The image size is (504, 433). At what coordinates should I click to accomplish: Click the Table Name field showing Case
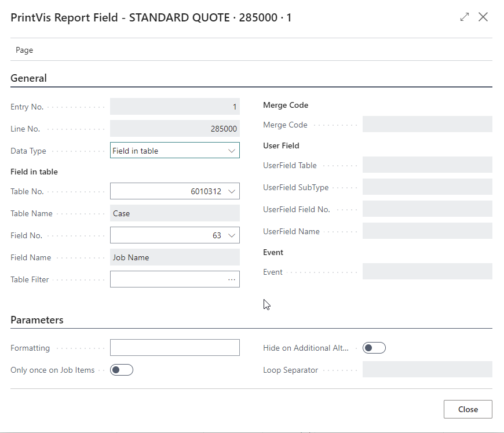[x=174, y=213]
